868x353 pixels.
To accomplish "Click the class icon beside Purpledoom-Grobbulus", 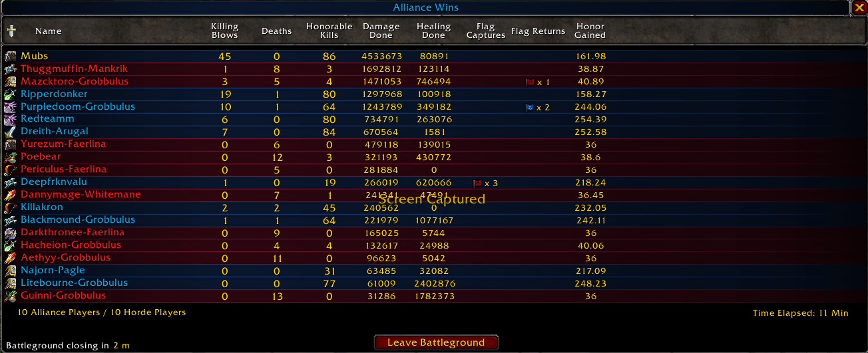I will coord(10,107).
